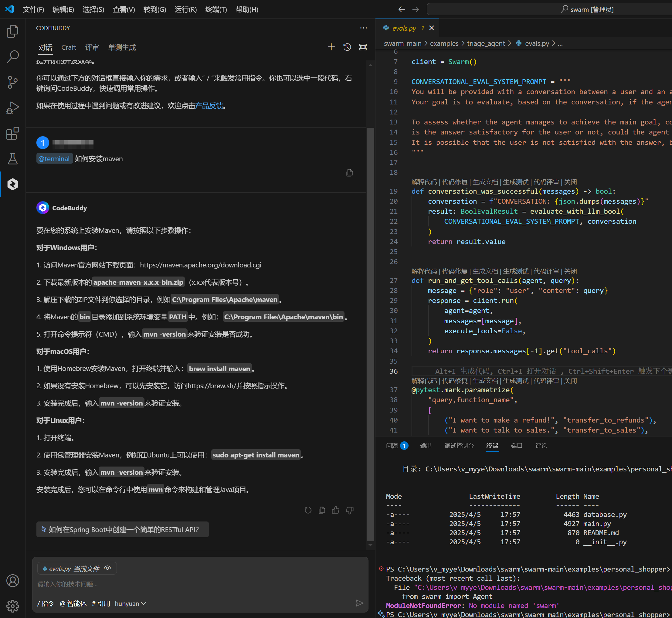
Task: Open the Source Control view
Action: 12,82
